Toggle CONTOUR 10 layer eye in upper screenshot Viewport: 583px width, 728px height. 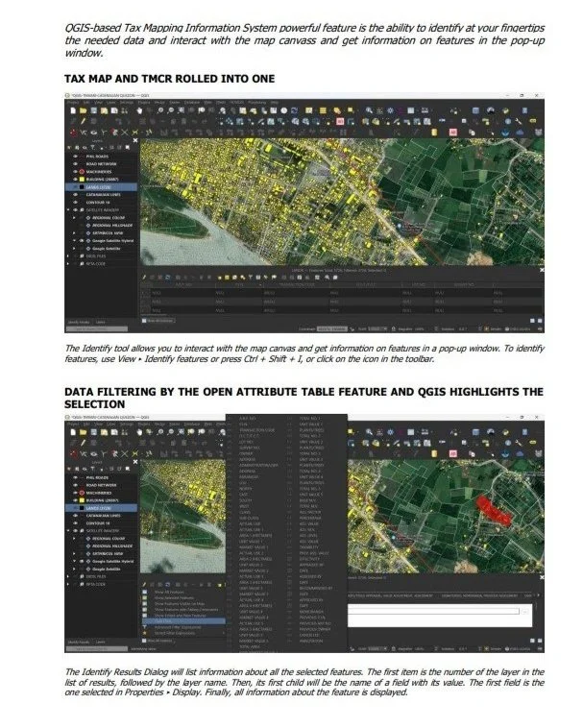[75, 203]
